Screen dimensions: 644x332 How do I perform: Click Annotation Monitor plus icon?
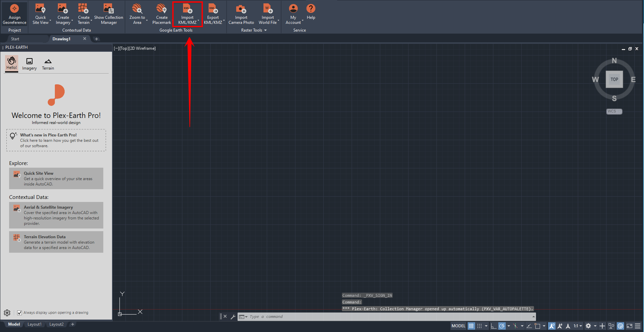[602, 326]
